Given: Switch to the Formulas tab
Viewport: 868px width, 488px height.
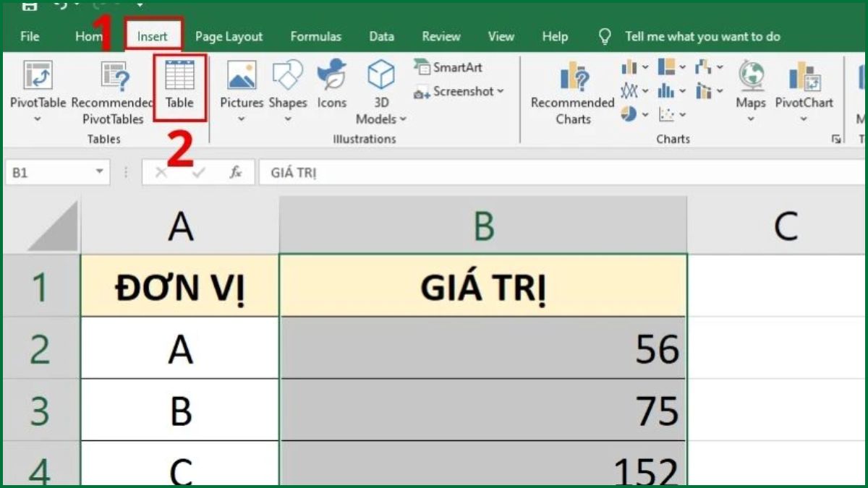Looking at the screenshot, I should pos(315,36).
